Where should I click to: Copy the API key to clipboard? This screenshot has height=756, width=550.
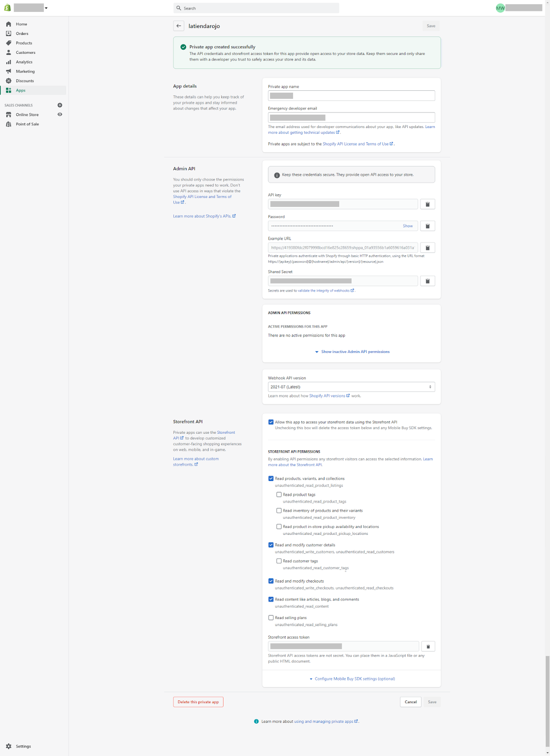pyautogui.click(x=427, y=204)
